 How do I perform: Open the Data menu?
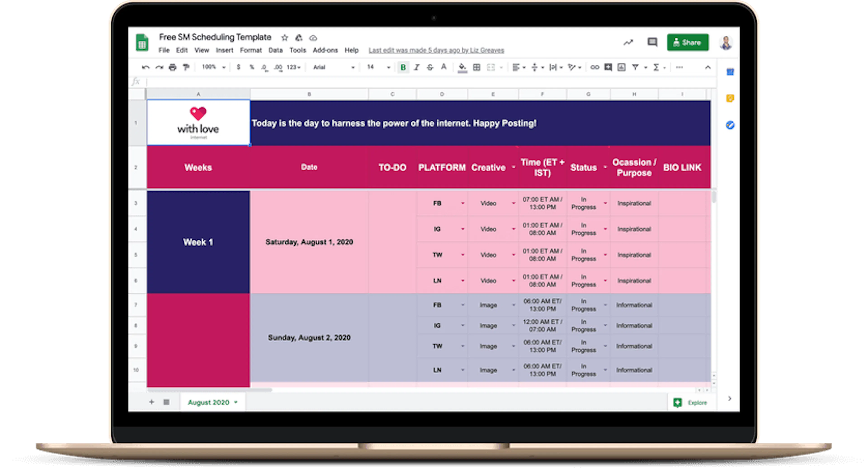coord(275,50)
